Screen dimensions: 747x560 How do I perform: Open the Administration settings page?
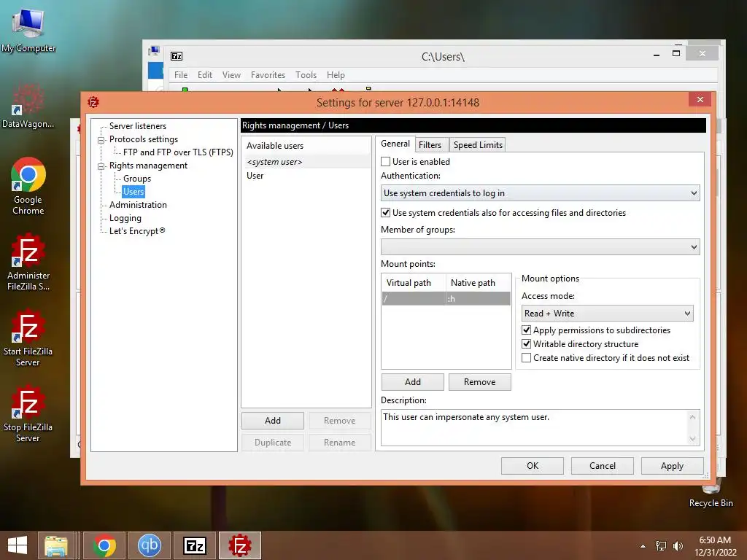pos(138,205)
